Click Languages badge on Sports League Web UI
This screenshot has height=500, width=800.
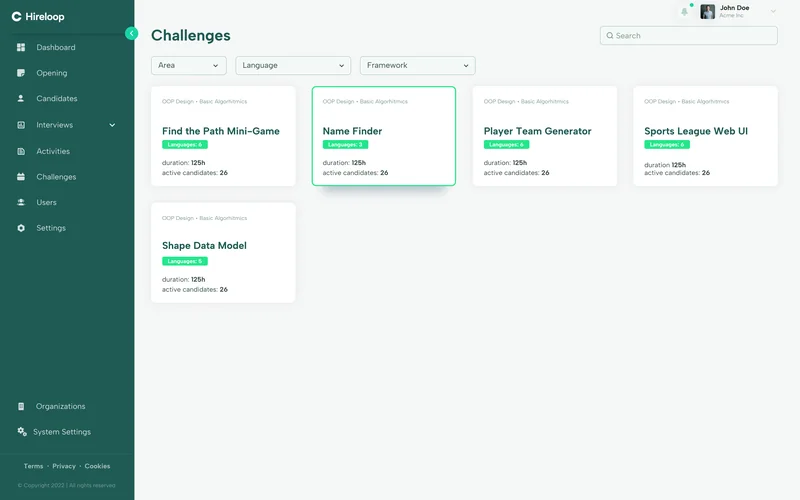point(667,145)
